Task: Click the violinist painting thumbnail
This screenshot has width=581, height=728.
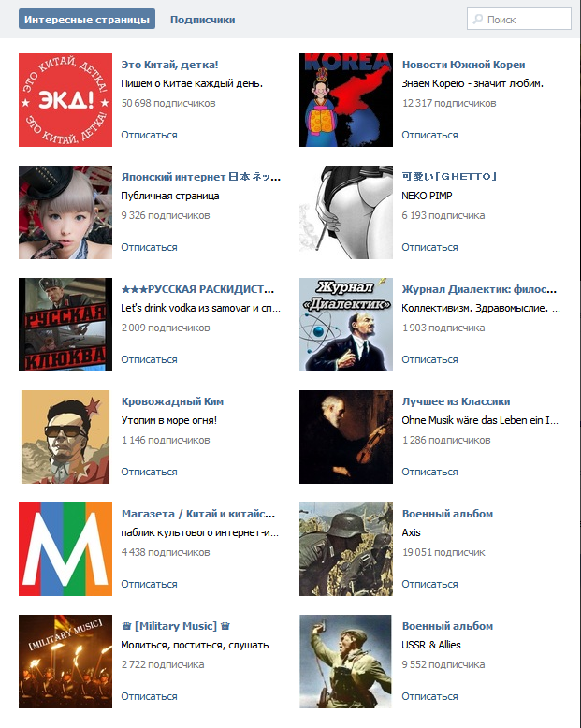Action: 346,437
